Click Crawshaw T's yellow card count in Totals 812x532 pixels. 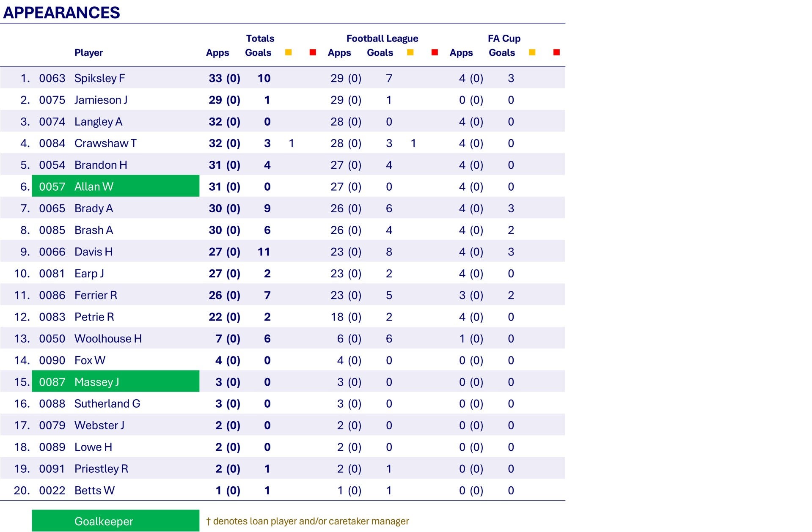pos(291,143)
